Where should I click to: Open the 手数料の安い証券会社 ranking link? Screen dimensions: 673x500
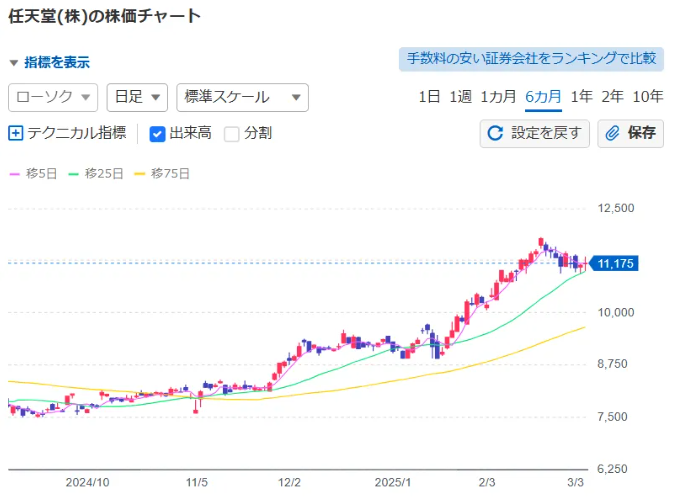531,58
